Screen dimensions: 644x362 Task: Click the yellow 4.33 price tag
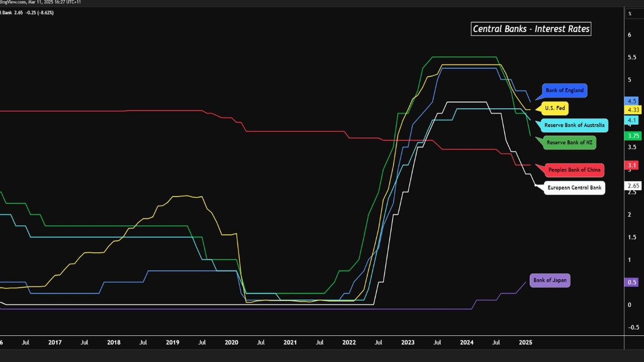(633, 110)
